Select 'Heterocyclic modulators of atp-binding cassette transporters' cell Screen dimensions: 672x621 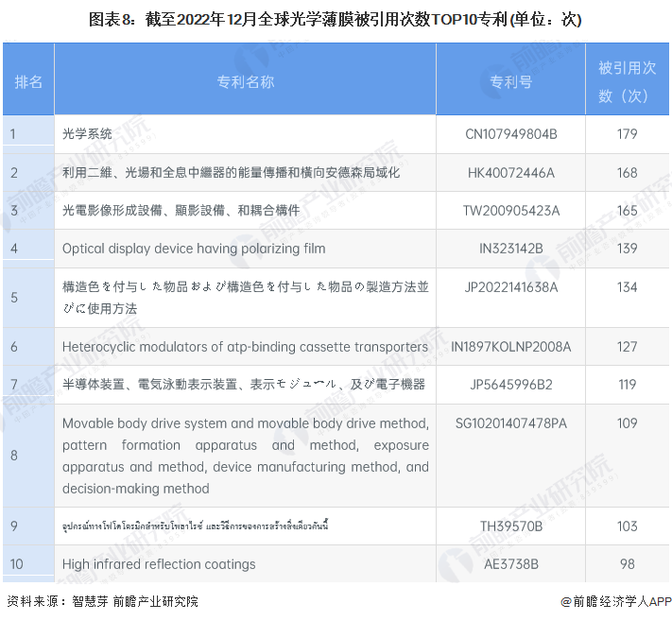[x=245, y=347]
